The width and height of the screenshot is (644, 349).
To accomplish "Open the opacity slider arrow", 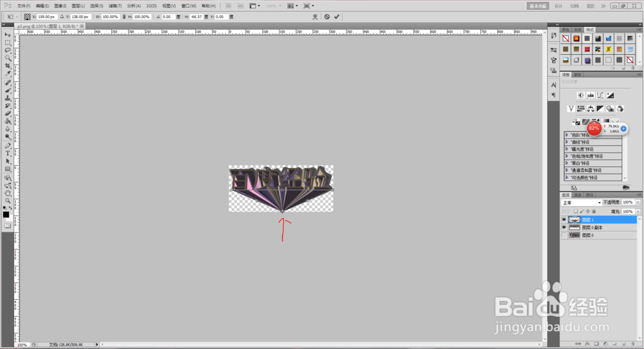I will (638, 202).
